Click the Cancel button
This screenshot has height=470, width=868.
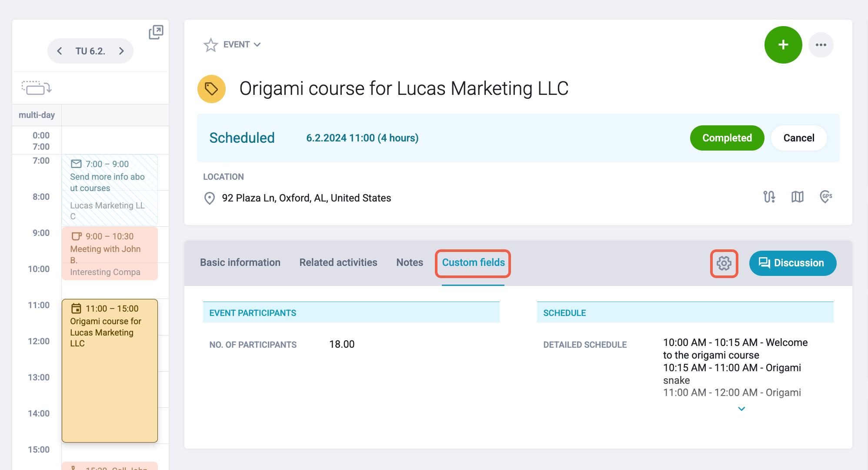pyautogui.click(x=799, y=138)
